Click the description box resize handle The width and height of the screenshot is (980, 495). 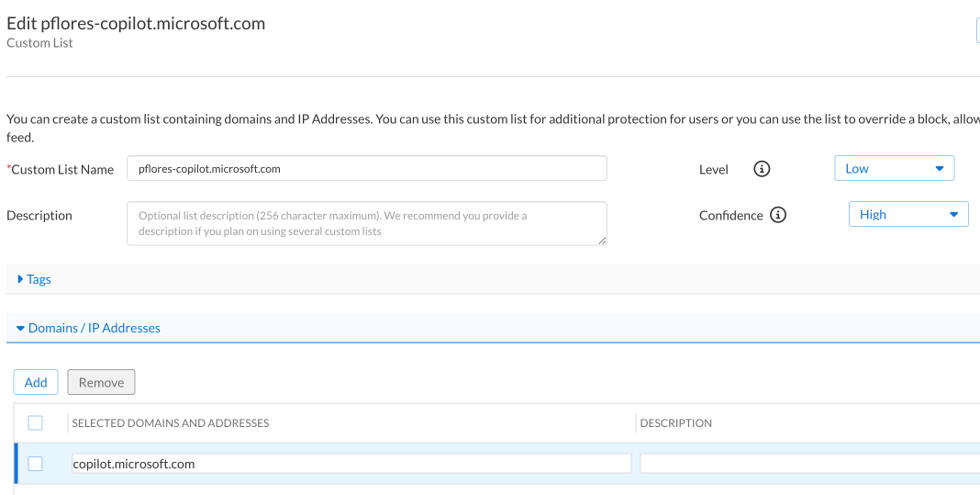pos(602,241)
